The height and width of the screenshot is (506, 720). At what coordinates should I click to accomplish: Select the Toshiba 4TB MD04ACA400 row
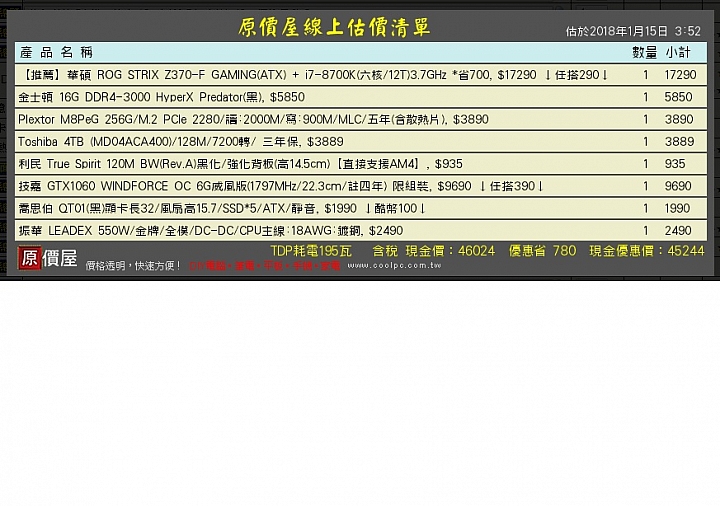(x=361, y=141)
